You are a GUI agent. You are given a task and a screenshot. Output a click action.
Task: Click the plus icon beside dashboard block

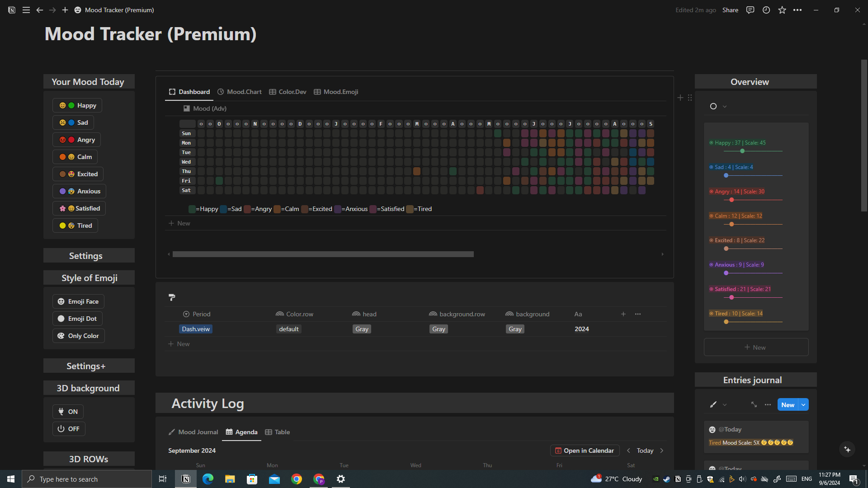click(x=680, y=98)
